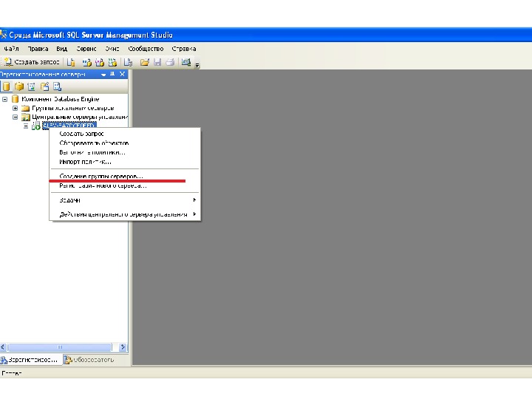The height and width of the screenshot is (399, 532).
Task: Choose Обозреватель объектов in context menu
Action: click(125, 143)
